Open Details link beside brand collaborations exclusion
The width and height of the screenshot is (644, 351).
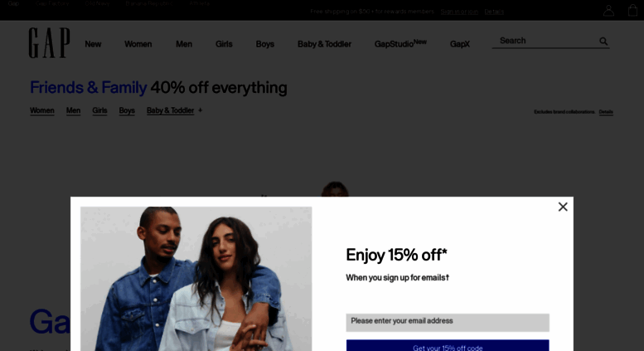(x=606, y=112)
